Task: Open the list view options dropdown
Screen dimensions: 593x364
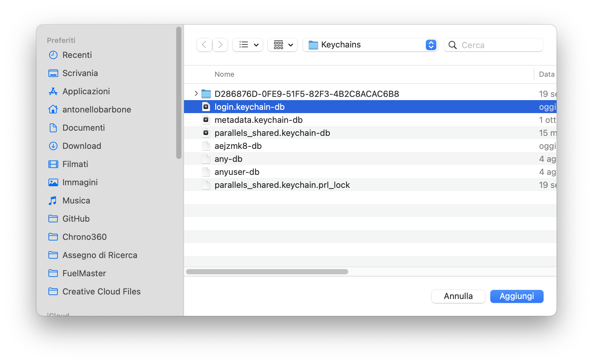Action: pyautogui.click(x=247, y=45)
